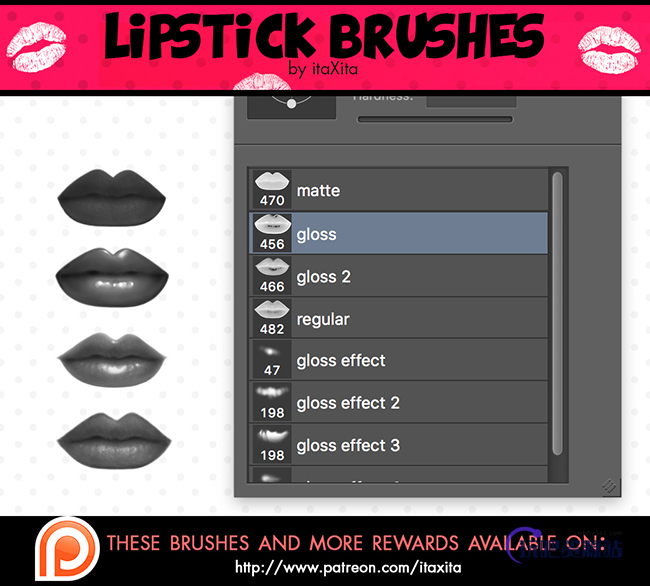Click the brush angle control handle
Viewport: 650px width, 586px height.
(291, 104)
